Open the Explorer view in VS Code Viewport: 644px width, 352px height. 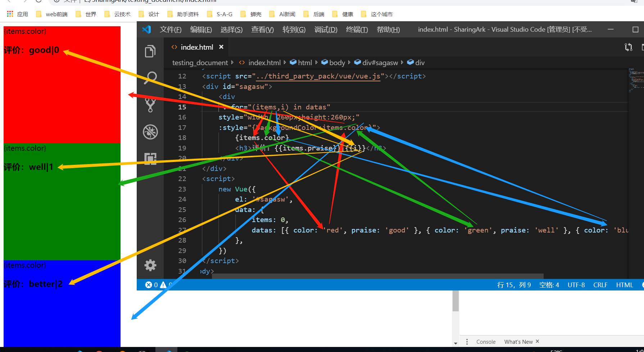150,51
